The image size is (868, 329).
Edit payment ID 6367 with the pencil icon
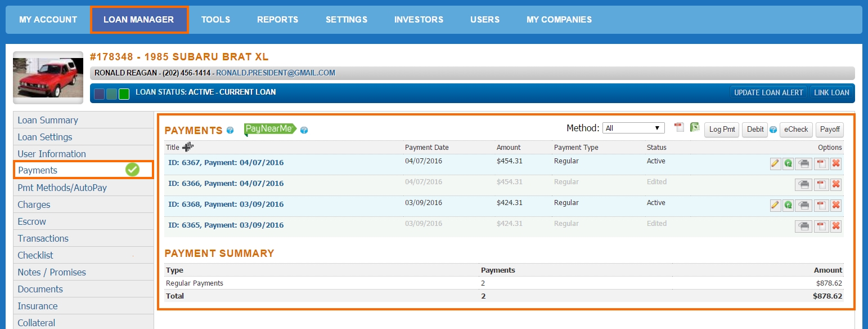tap(776, 163)
